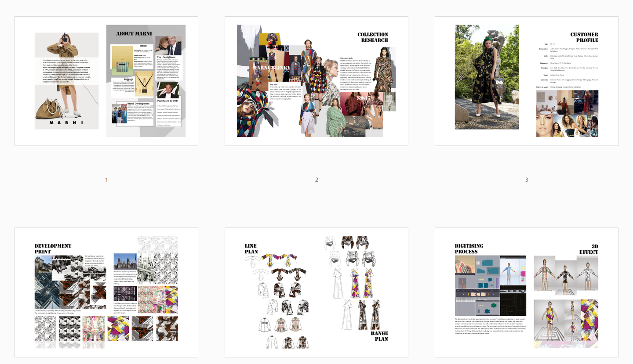Click the "CUSTOMER PROFILE" heading
The height and width of the screenshot is (364, 633).
coord(584,37)
